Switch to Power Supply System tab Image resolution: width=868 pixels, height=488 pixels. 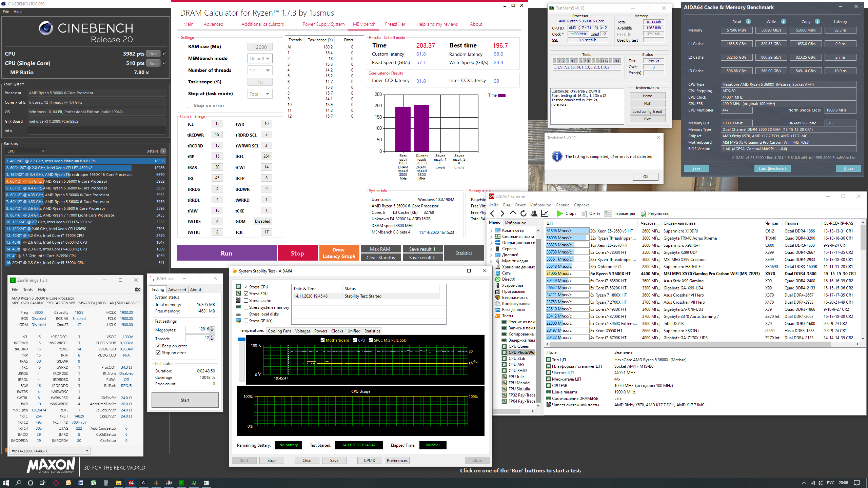tap(323, 24)
